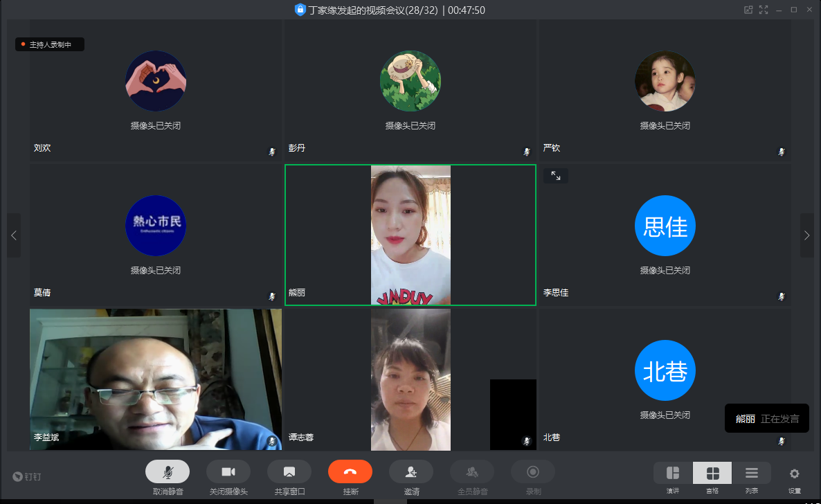Start recording with 录制 button

(x=533, y=471)
